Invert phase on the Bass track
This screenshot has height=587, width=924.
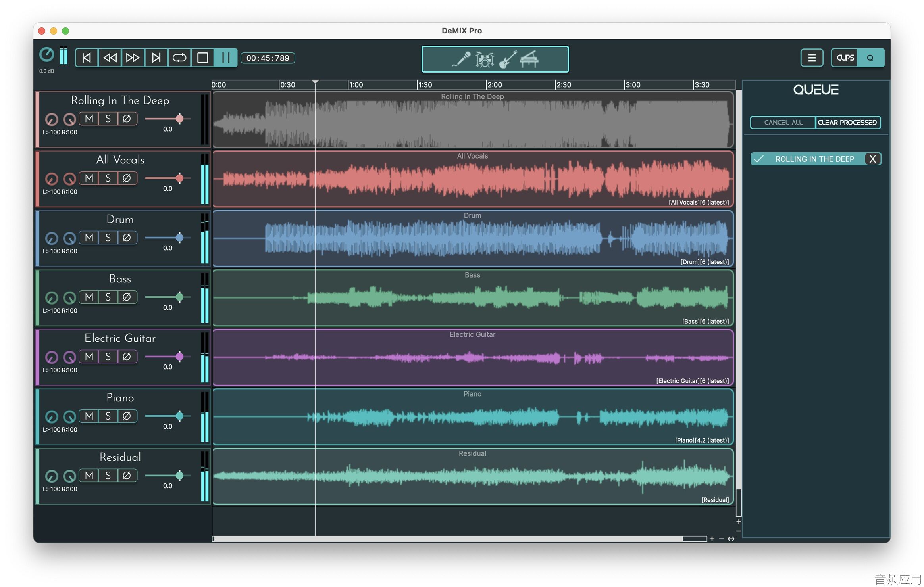click(x=127, y=297)
